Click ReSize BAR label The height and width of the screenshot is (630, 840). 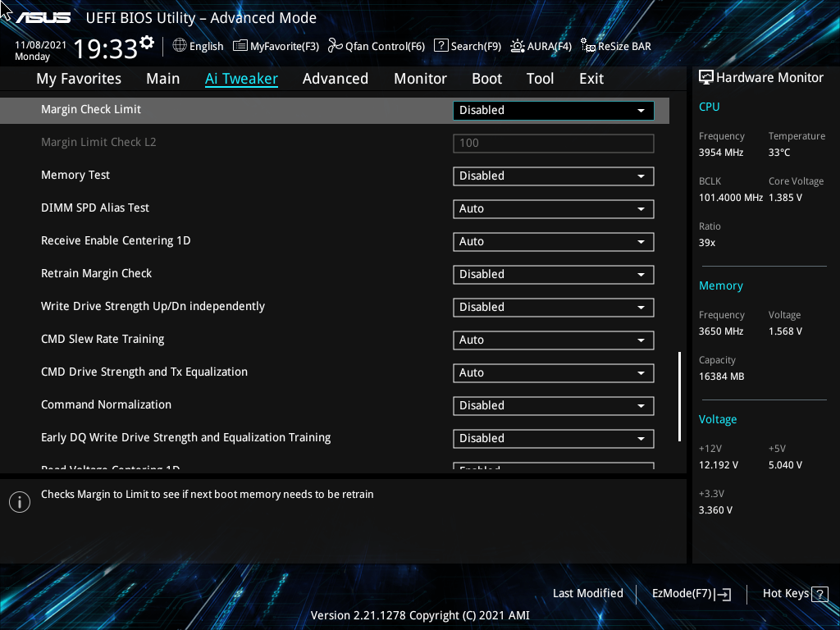(x=624, y=47)
